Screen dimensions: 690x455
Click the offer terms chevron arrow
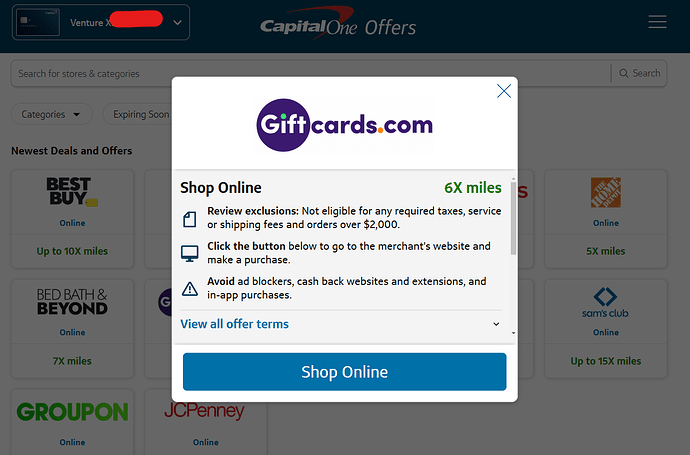496,324
